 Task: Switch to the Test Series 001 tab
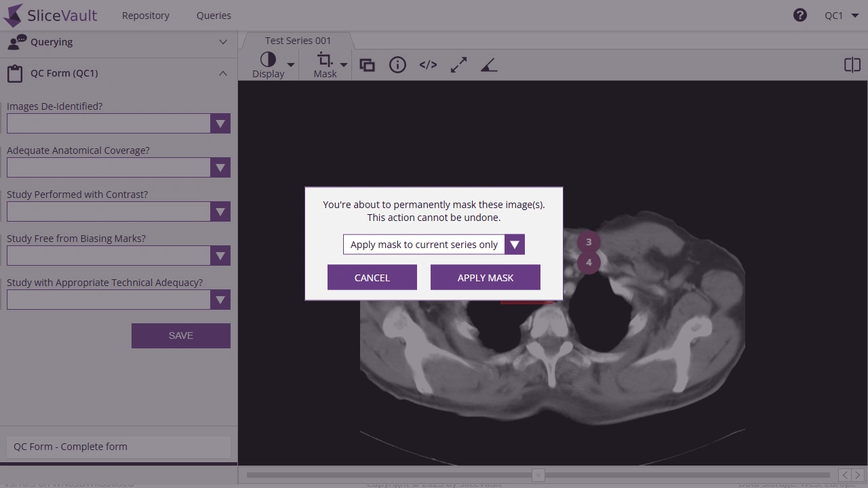[x=298, y=41]
